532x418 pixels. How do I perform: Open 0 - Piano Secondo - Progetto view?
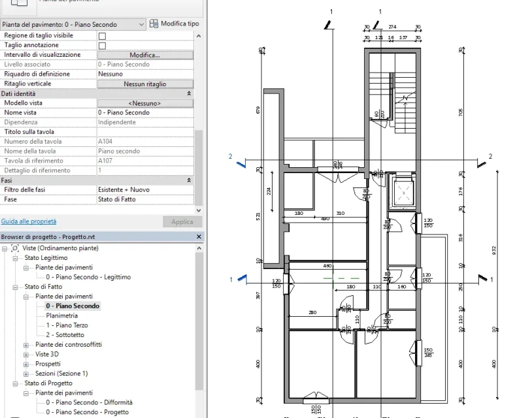87,412
